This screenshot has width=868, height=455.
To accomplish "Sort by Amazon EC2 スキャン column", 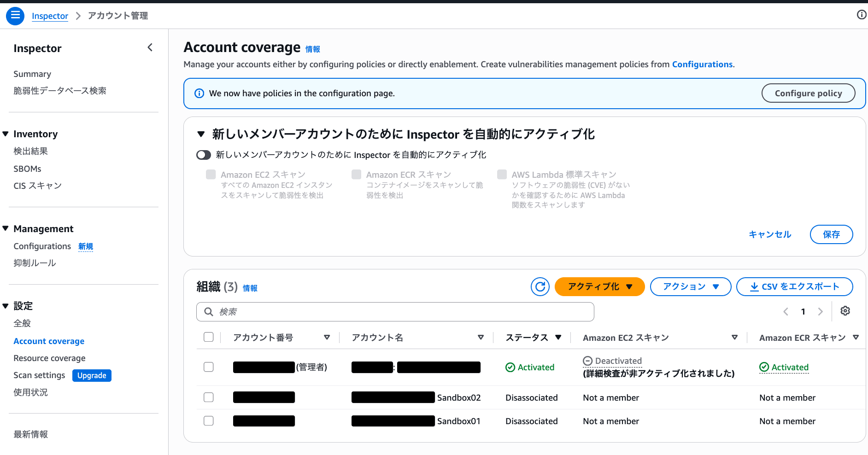I will (735, 338).
